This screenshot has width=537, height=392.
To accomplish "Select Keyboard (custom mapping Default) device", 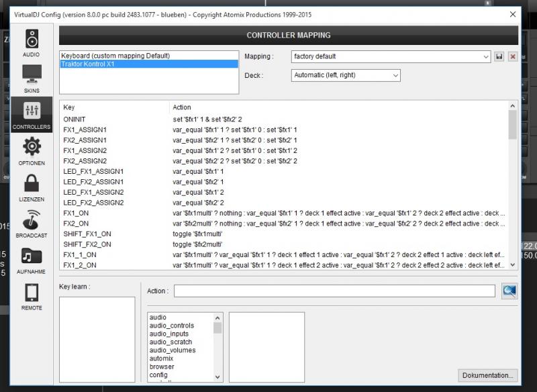I will click(115, 56).
